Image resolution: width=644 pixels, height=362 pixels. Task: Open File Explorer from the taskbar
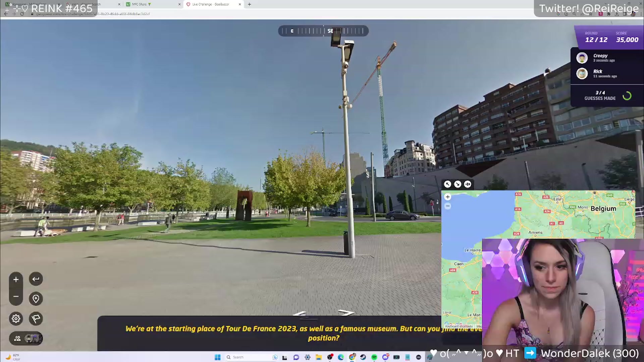(318, 357)
